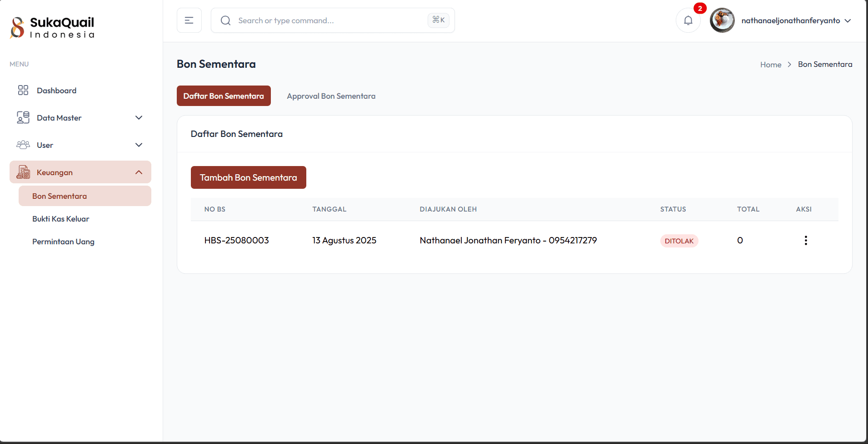Screen dimensions: 868x444
Task: Click the date 13 Agustus 2025
Action: tap(344, 240)
